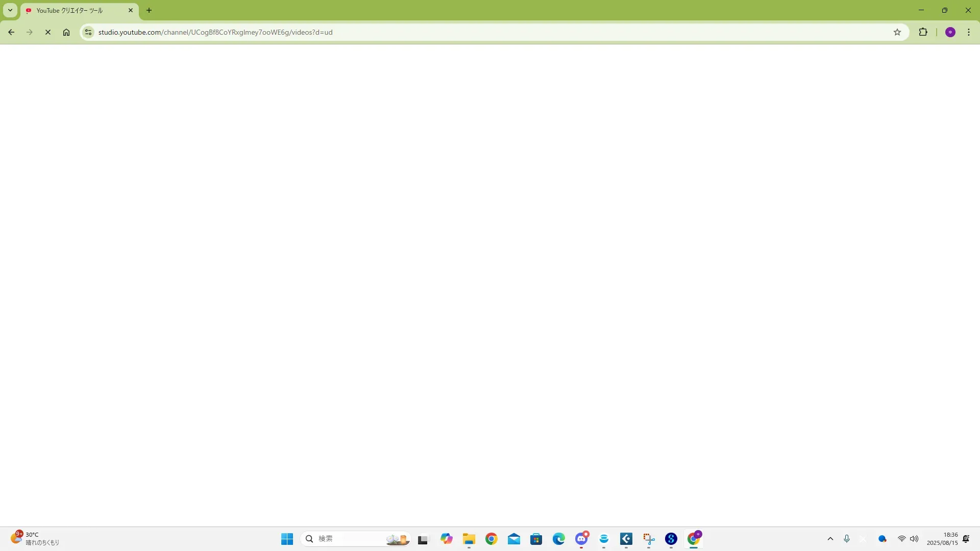Open the Extensions puzzle icon
980x551 pixels.
click(x=923, y=32)
